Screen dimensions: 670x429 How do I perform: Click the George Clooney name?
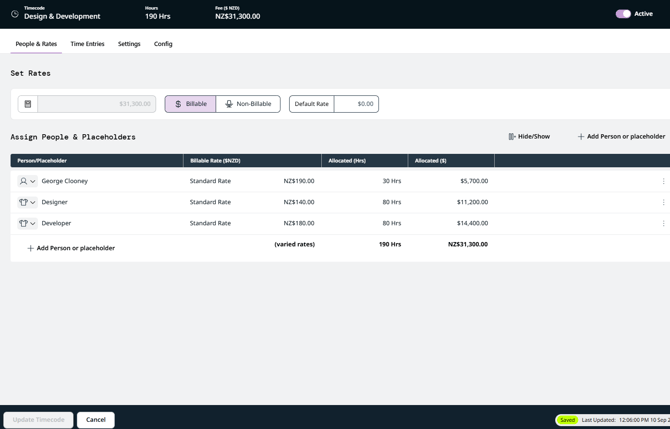(65, 181)
